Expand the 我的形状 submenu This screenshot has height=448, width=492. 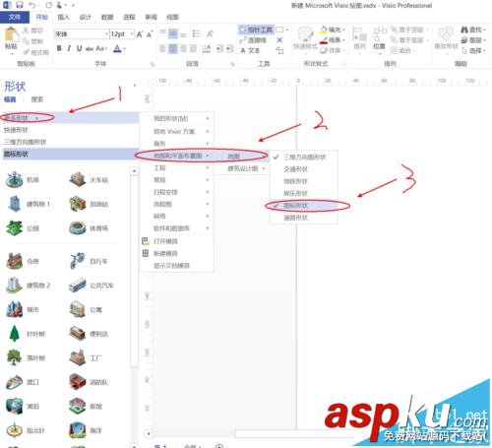(177, 118)
